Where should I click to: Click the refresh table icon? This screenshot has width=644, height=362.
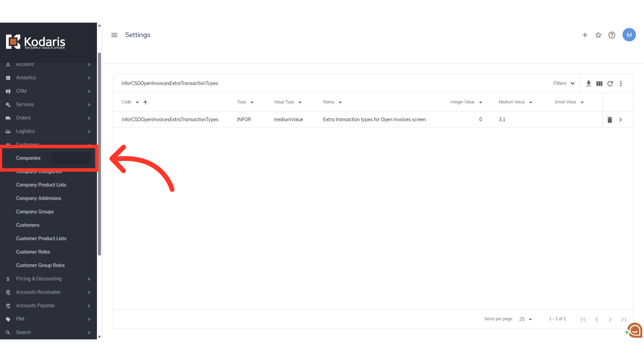coord(610,83)
